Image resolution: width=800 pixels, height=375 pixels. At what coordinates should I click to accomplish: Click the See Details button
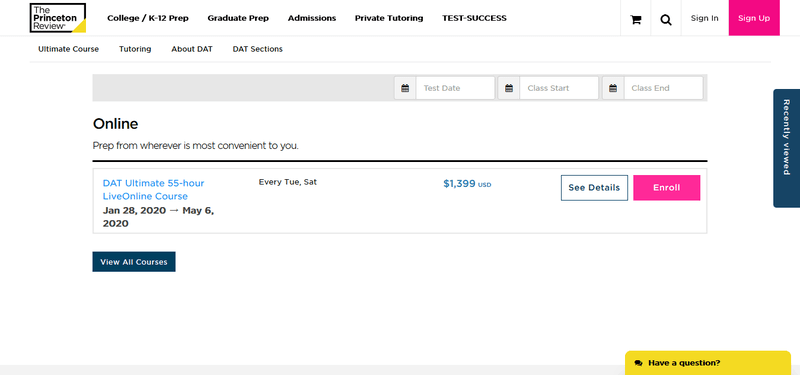point(594,188)
